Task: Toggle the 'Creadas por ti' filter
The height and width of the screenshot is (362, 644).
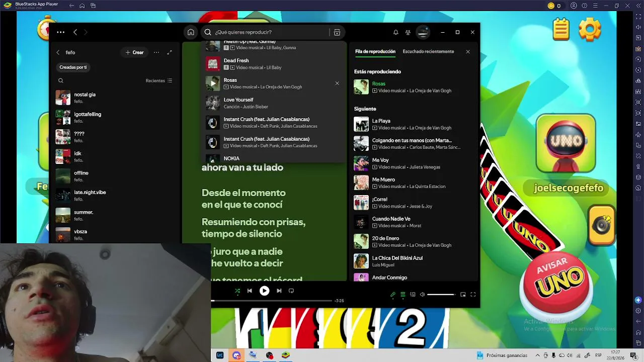Action: 73,67
